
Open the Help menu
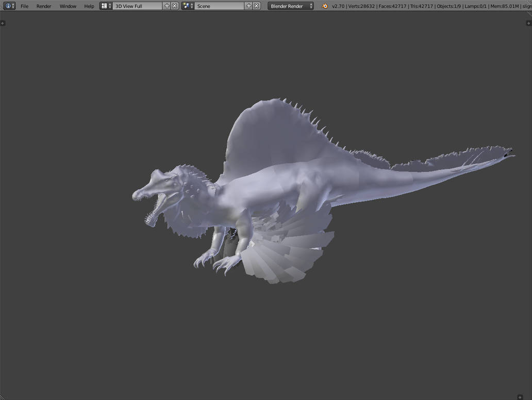point(89,6)
